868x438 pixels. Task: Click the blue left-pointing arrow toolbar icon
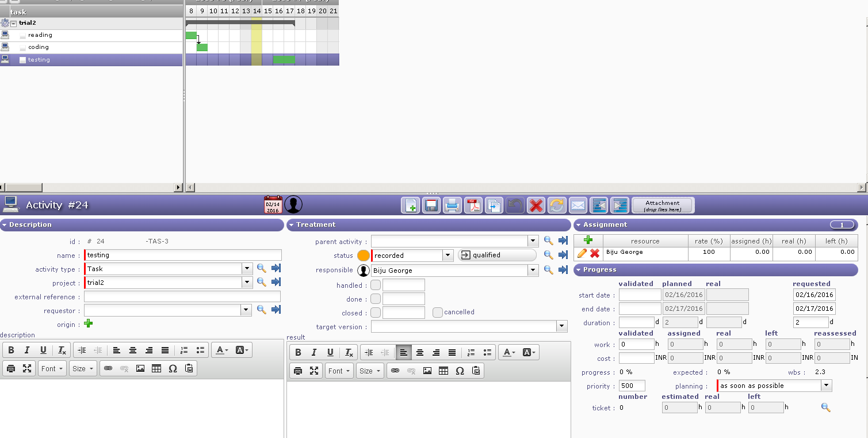click(599, 205)
